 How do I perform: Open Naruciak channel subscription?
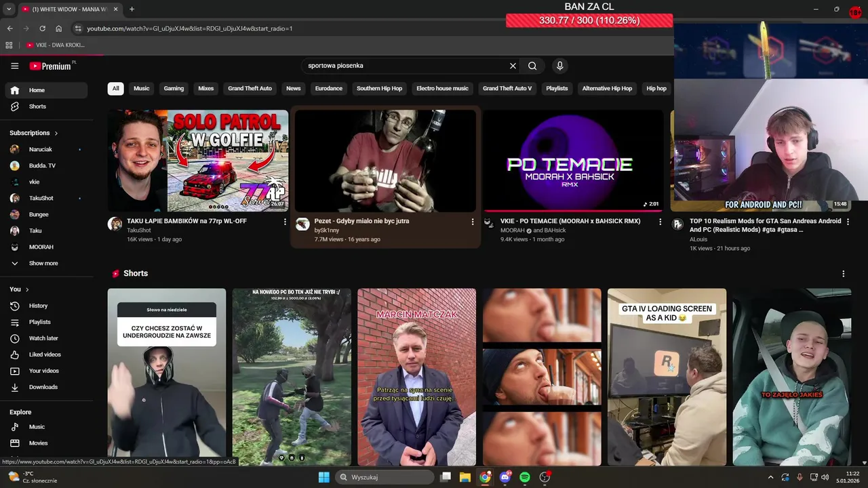click(46, 149)
